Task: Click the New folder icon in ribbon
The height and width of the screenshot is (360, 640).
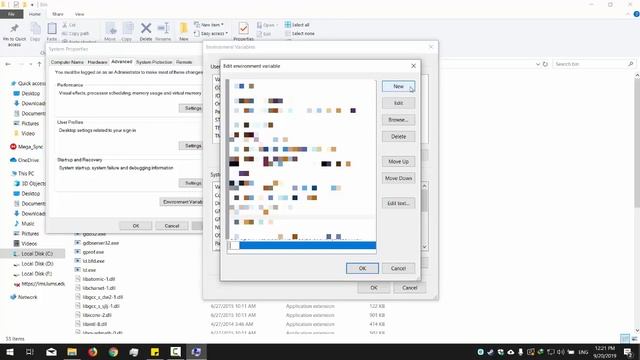Action: (184, 31)
